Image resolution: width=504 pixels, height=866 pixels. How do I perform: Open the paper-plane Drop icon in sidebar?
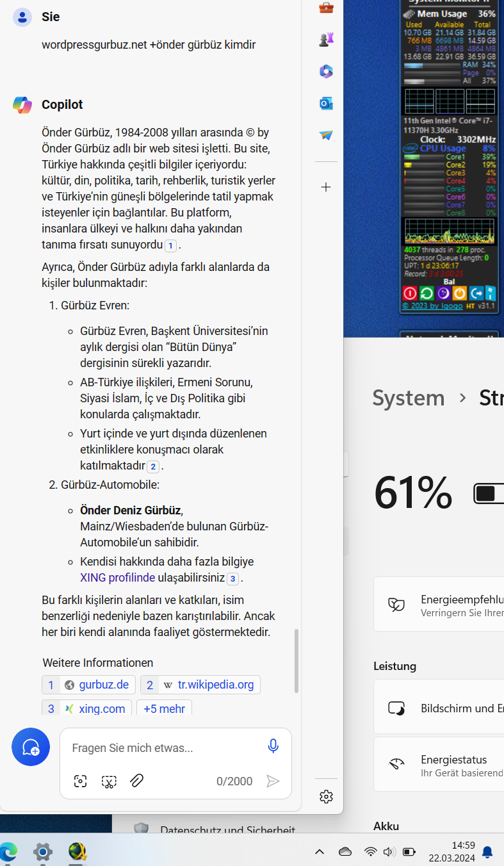326,136
